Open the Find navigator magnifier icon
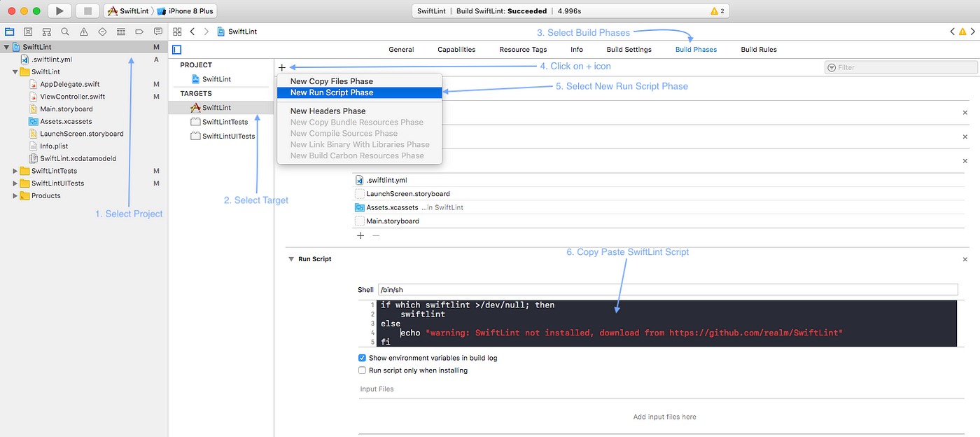Screen dimensions: 980x437 65,32
